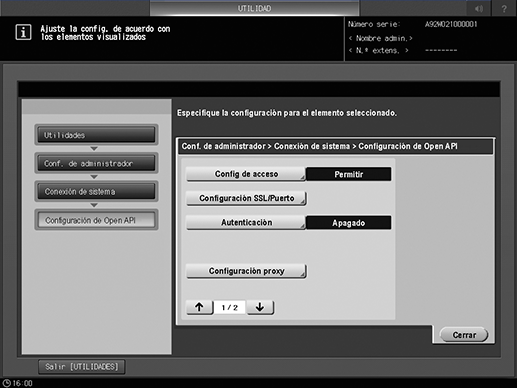Select Utilidades in the navigation tree
Image resolution: width=517 pixels, height=388 pixels.
pos(96,135)
